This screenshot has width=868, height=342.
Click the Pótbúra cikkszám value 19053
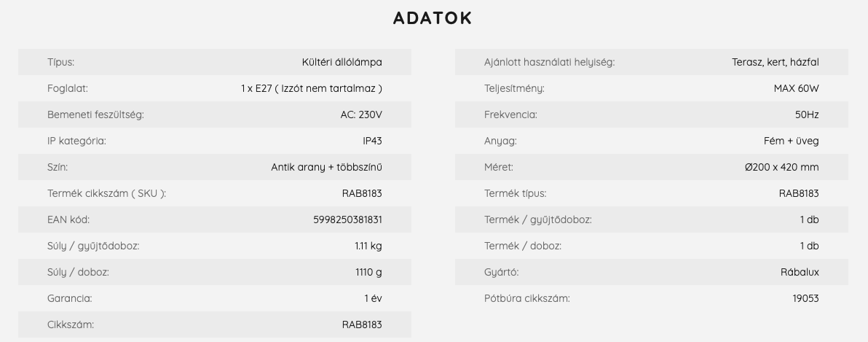point(806,298)
